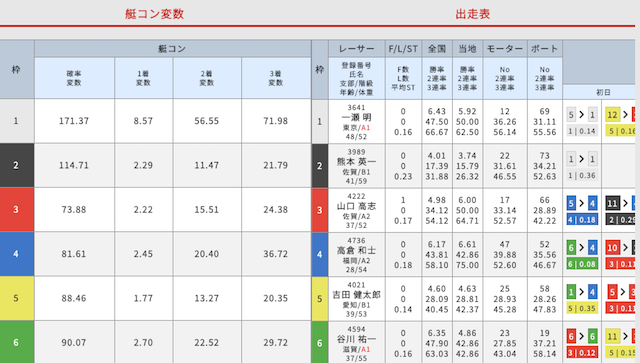
Task: Click the 確率変数 column header
Action: click(74, 78)
